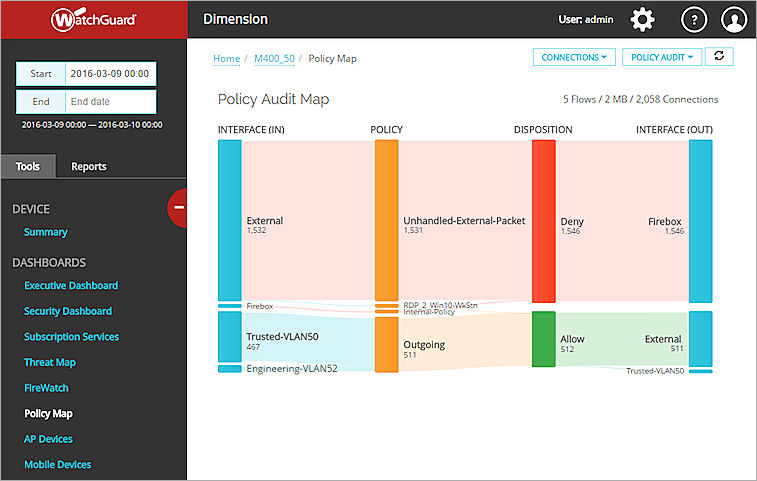The image size is (757, 481).
Task: Click the refresh icon button
Action: [x=719, y=57]
